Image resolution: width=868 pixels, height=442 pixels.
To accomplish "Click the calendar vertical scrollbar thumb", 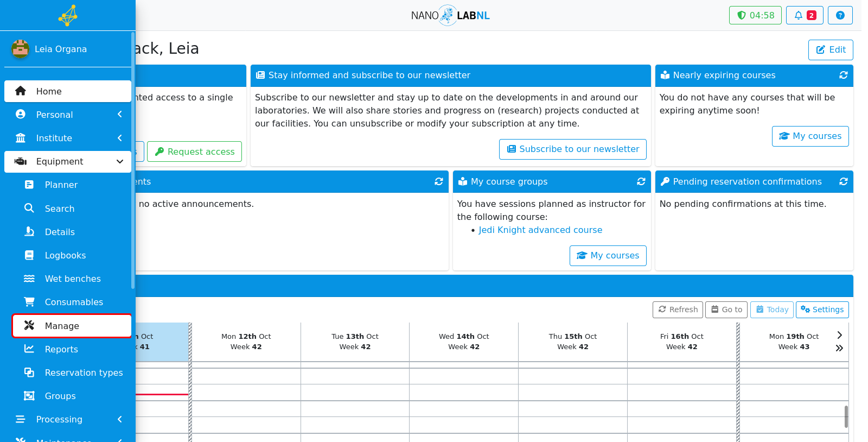I will pyautogui.click(x=846, y=416).
